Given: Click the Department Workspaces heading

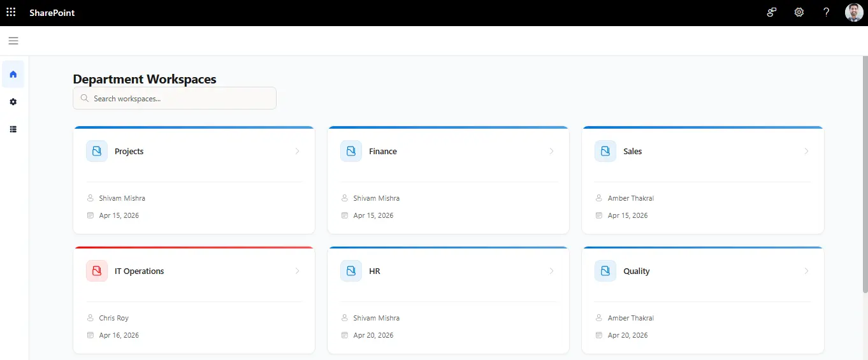Looking at the screenshot, I should [x=145, y=79].
